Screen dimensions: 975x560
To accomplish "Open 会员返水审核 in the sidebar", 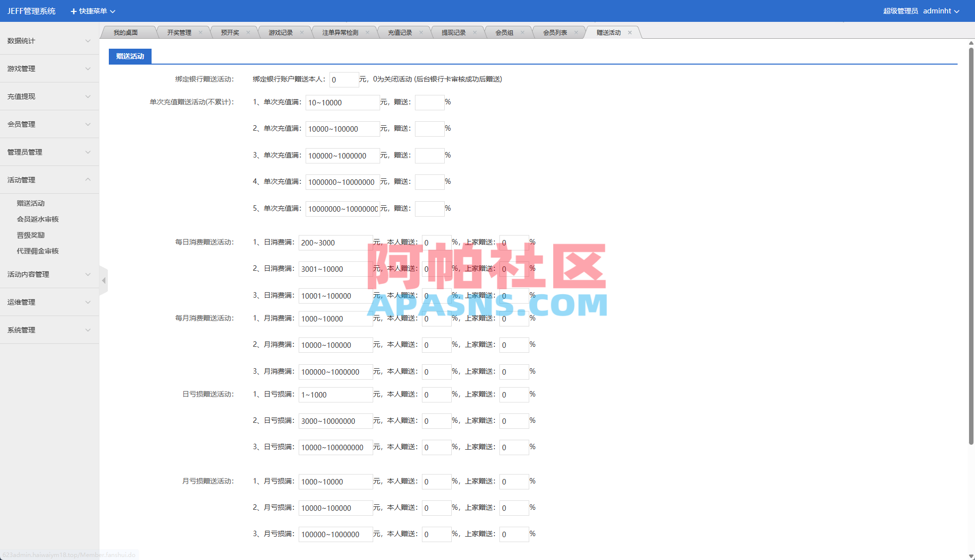I will click(x=38, y=219).
